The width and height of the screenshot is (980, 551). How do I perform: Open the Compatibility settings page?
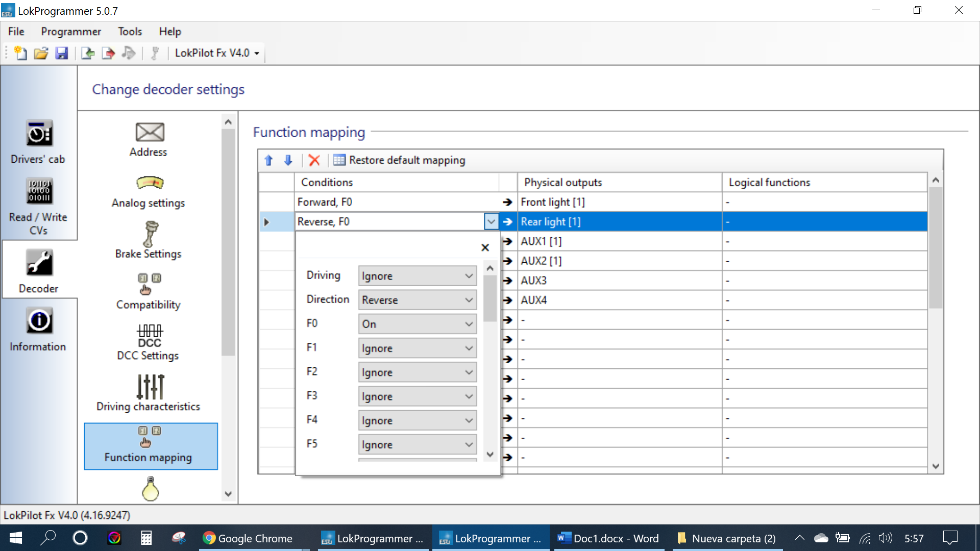click(149, 291)
